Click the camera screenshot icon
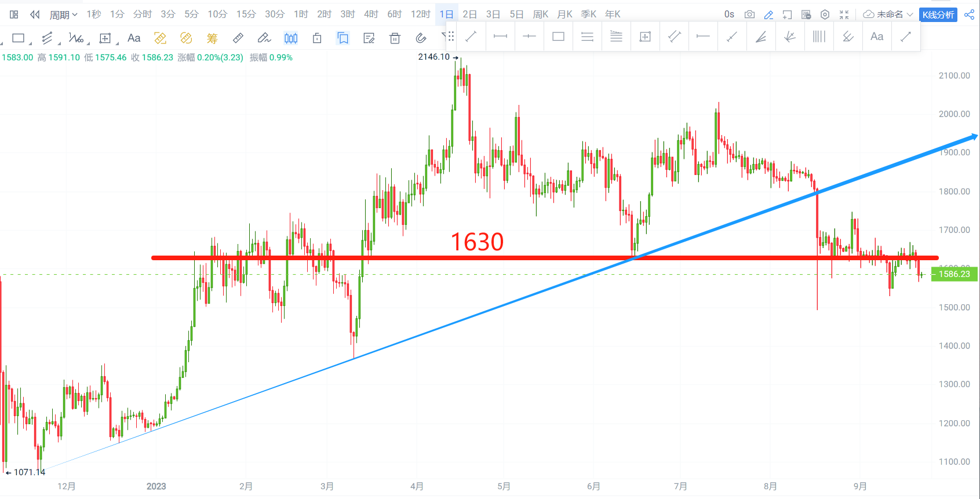Screen dimensions: 980x499 749,14
